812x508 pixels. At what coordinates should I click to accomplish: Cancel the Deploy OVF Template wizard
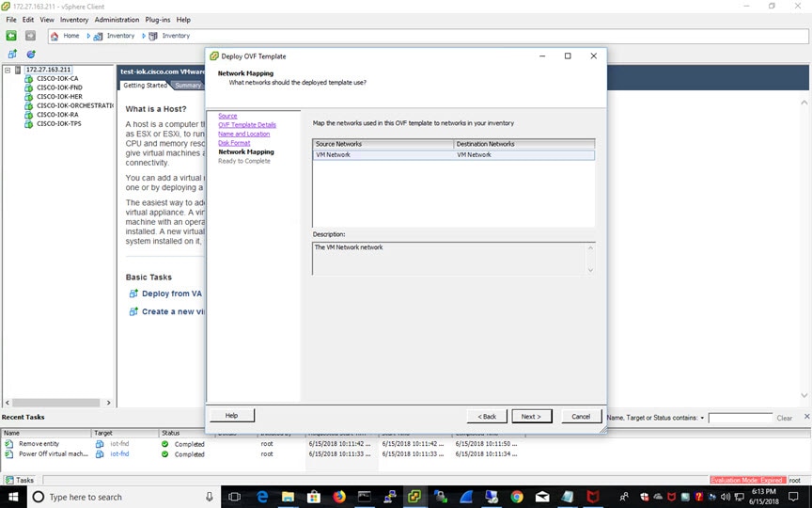581,416
